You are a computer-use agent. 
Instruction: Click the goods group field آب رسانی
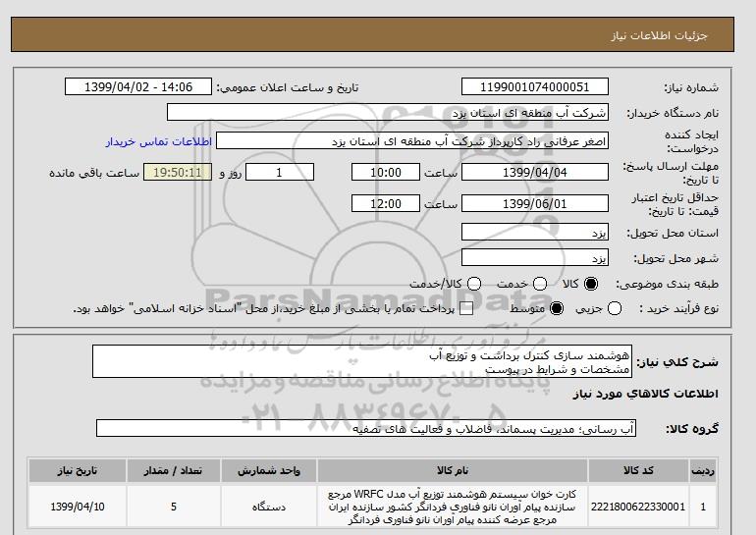(366, 428)
